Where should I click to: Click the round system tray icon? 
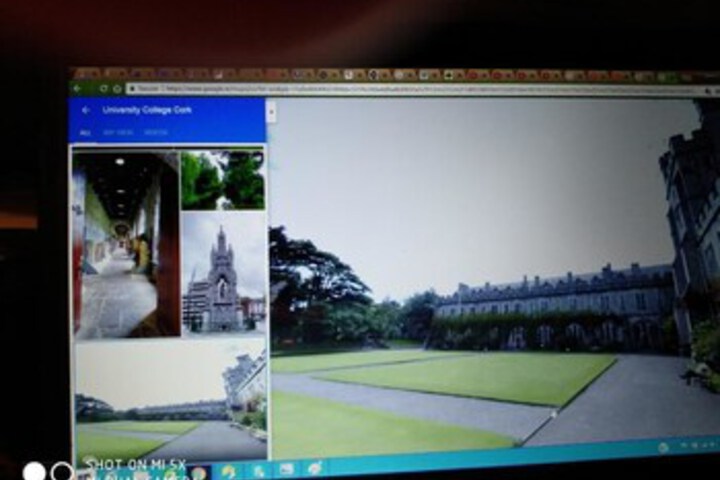663,447
